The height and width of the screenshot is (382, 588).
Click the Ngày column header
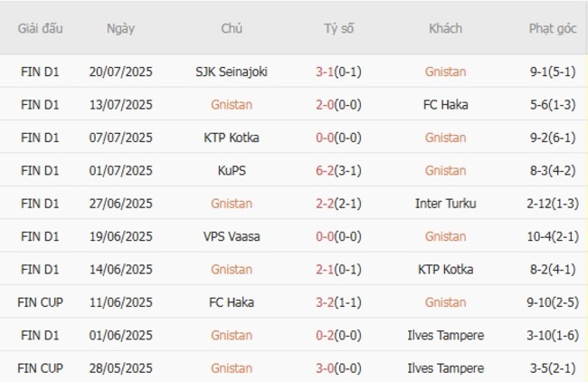[x=120, y=28]
